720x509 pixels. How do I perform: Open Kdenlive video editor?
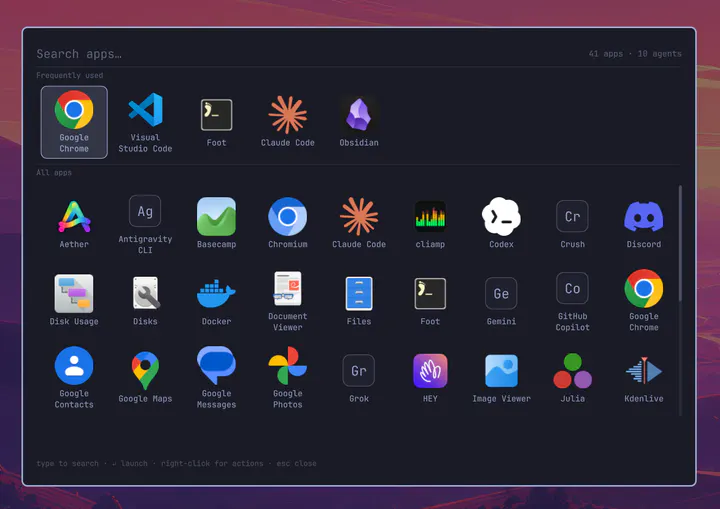pyautogui.click(x=643, y=379)
